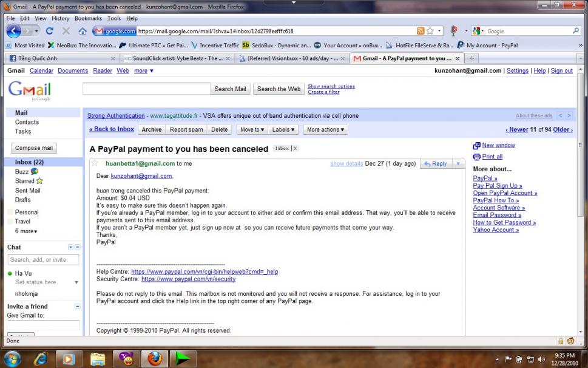Image resolution: width=588 pixels, height=368 pixels.
Task: Expand More actions dropdown
Action: pos(325,129)
